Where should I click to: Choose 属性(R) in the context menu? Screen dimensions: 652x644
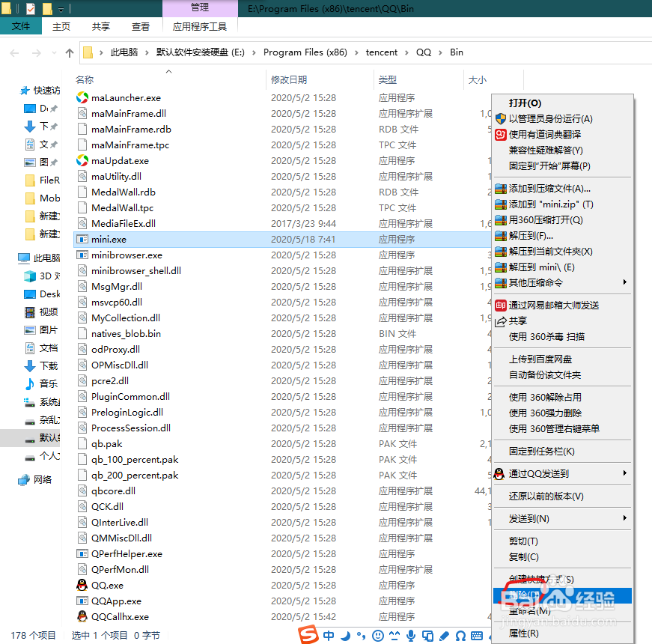563,634
